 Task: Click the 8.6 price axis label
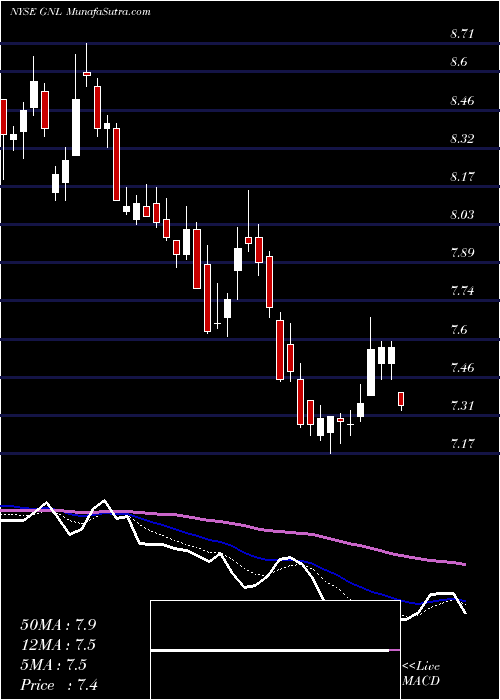[459, 62]
